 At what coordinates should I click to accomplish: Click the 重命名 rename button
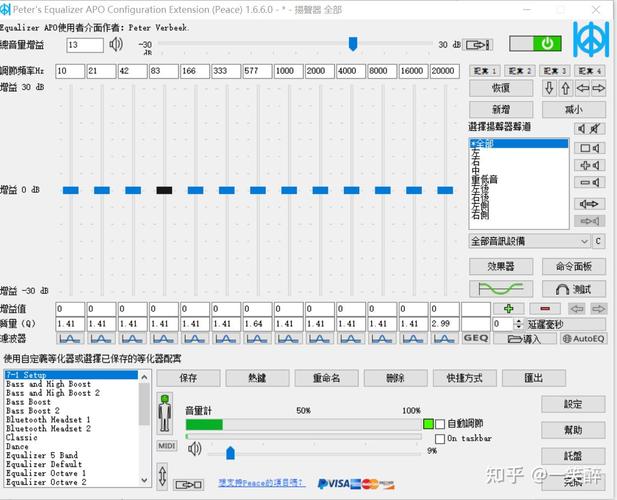[326, 378]
